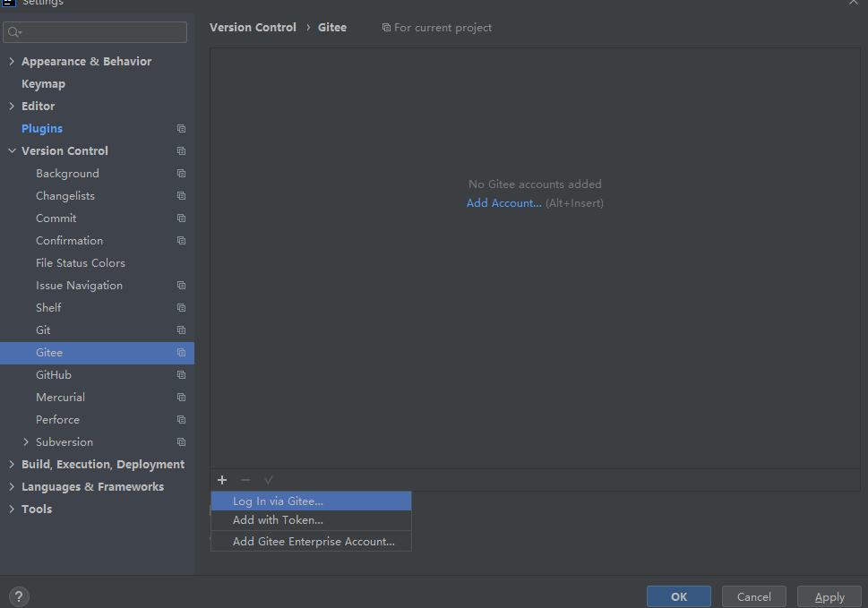This screenshot has width=868, height=608.
Task: Click project-level icon beside Shelf
Action: point(181,308)
